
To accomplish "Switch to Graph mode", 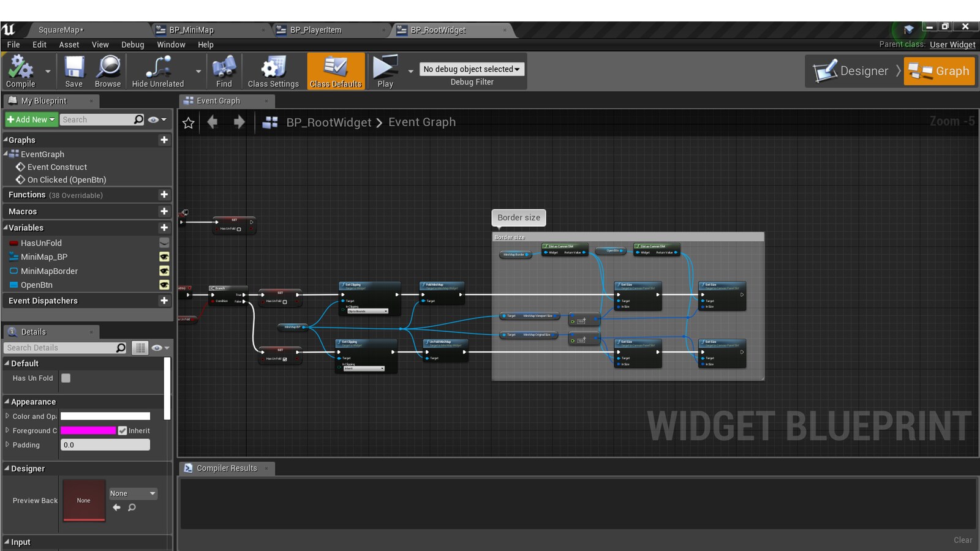I will 940,71.
